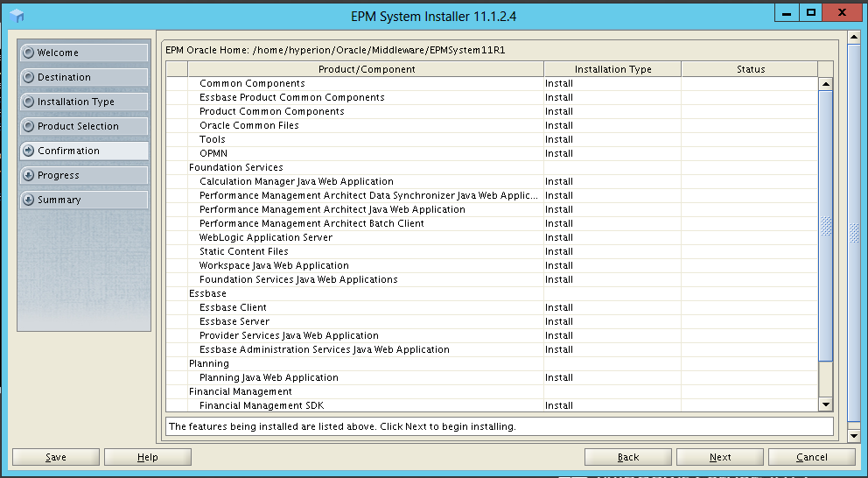Image resolution: width=868 pixels, height=478 pixels.
Task: Minimize the EPM System Installer window
Action: coord(786,12)
